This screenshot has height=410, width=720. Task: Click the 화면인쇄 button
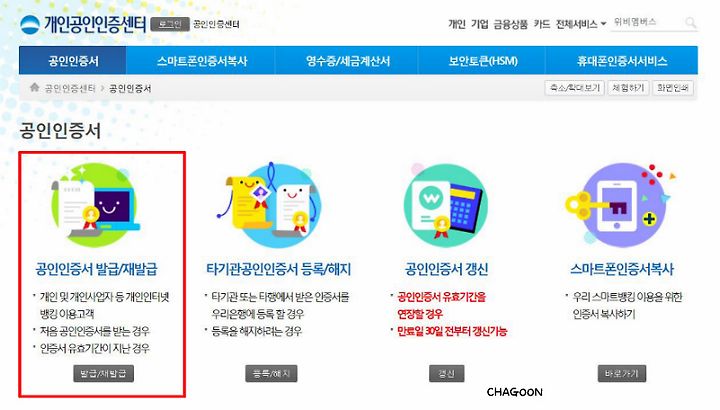[x=672, y=88]
